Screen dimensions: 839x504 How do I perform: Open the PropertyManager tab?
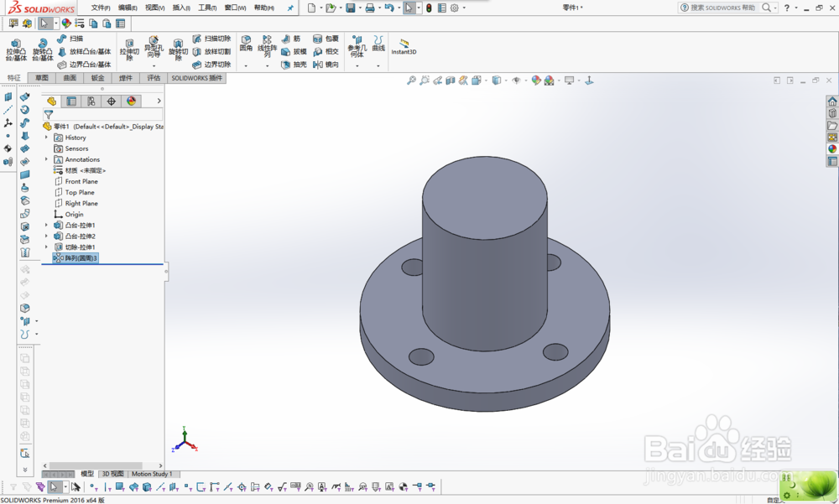coord(71,101)
